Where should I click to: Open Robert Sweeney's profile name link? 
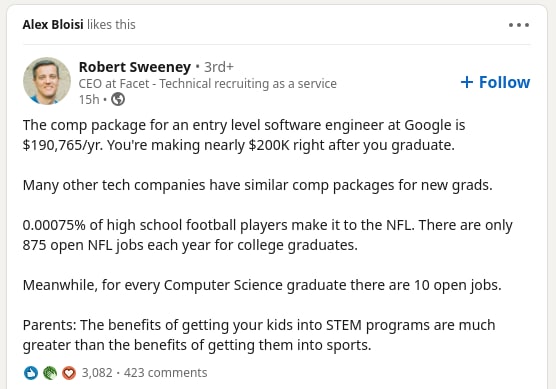[135, 67]
